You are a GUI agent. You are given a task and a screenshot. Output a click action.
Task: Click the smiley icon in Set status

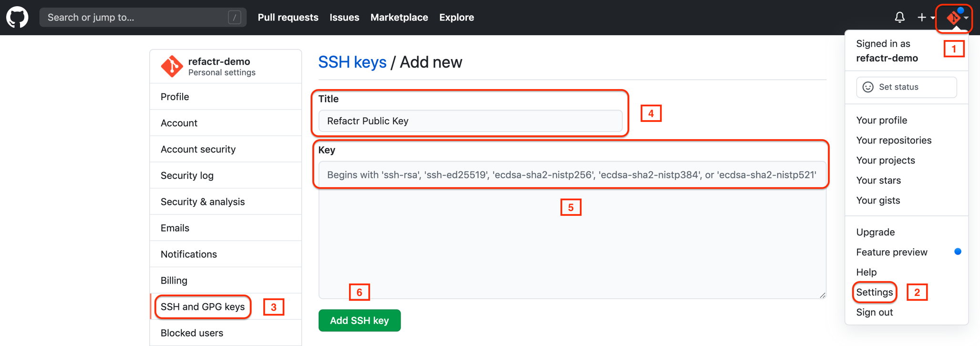868,87
